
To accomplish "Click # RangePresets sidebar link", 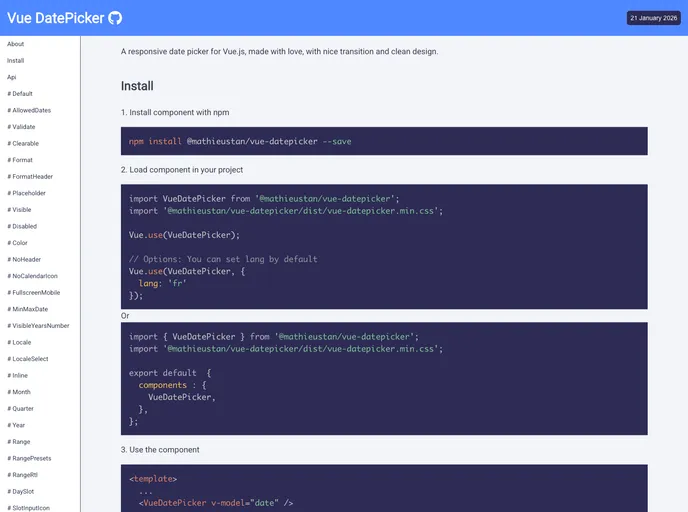I will click(29, 458).
